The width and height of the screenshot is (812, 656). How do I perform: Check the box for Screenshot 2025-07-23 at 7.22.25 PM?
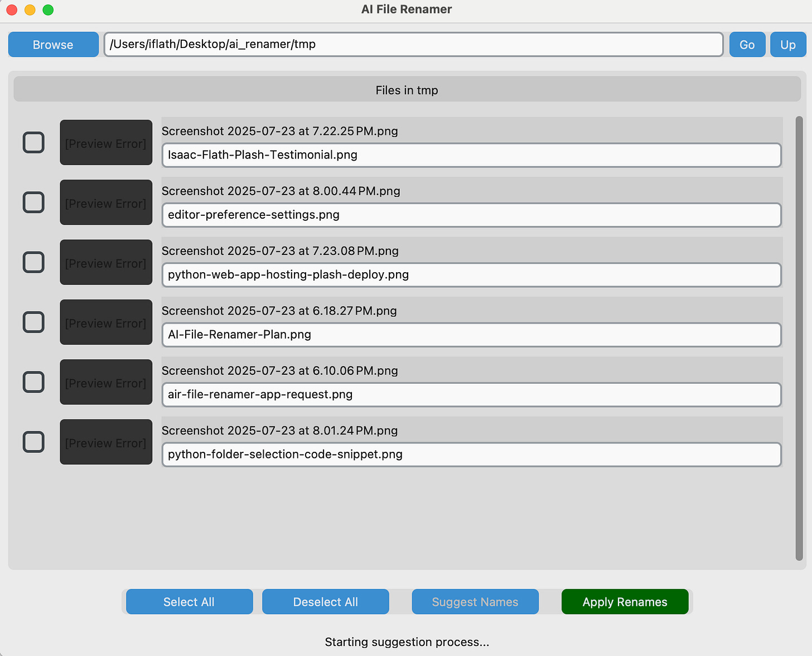pyautogui.click(x=33, y=142)
